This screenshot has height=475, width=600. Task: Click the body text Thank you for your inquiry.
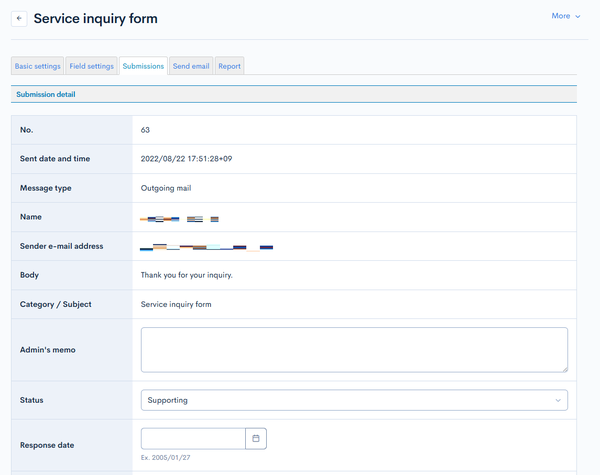pyautogui.click(x=186, y=275)
